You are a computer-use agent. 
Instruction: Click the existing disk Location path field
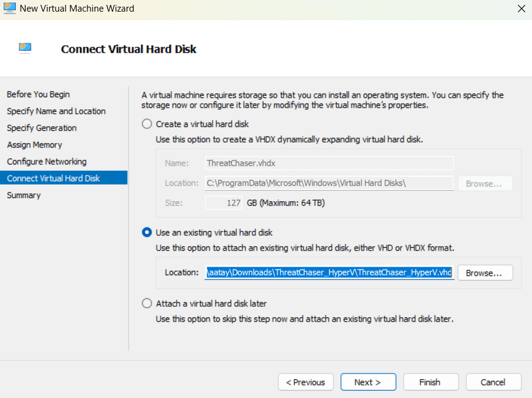pyautogui.click(x=329, y=273)
